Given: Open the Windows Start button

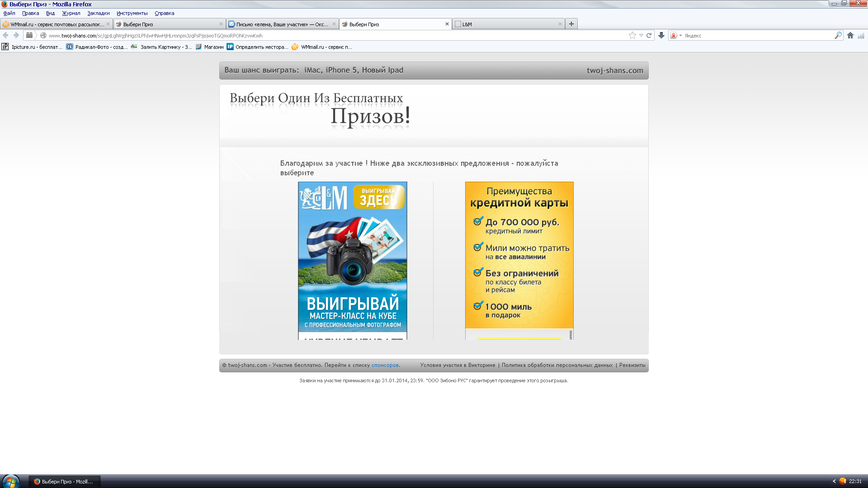Looking at the screenshot, I should [10, 481].
